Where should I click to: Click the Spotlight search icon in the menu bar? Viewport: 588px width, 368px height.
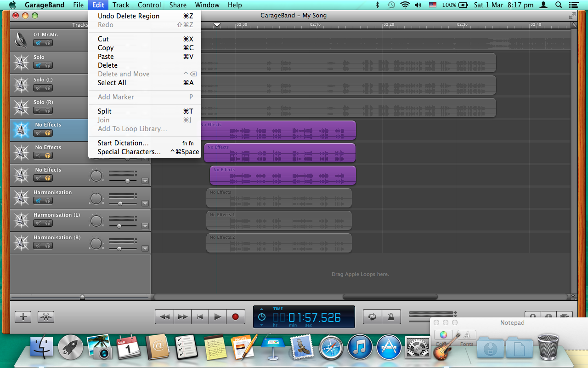coord(559,5)
